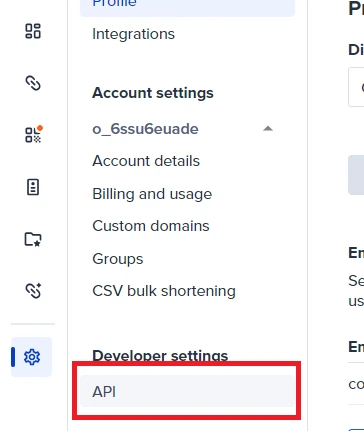The image size is (364, 431).
Task: Collapse the o_6ssu6euade account section arrow
Action: pos(268,129)
